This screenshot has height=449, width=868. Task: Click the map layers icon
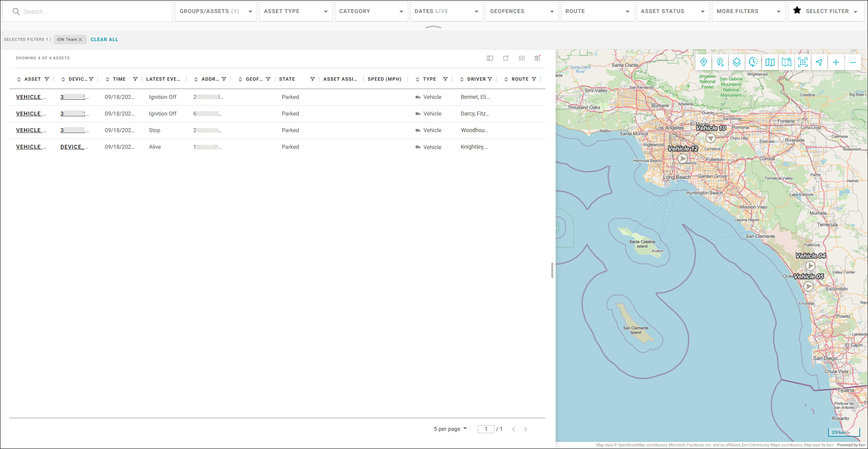click(x=736, y=63)
